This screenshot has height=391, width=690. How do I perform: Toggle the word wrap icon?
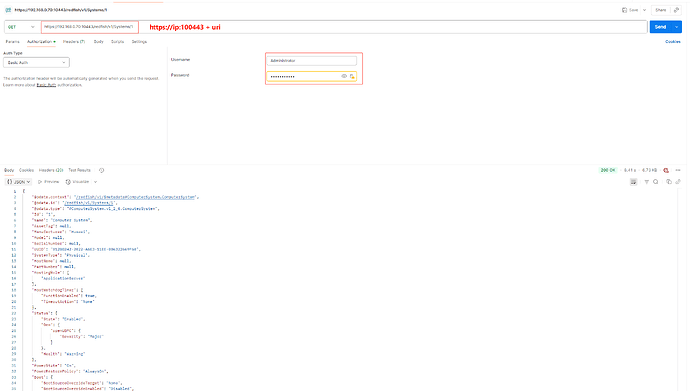coord(634,182)
